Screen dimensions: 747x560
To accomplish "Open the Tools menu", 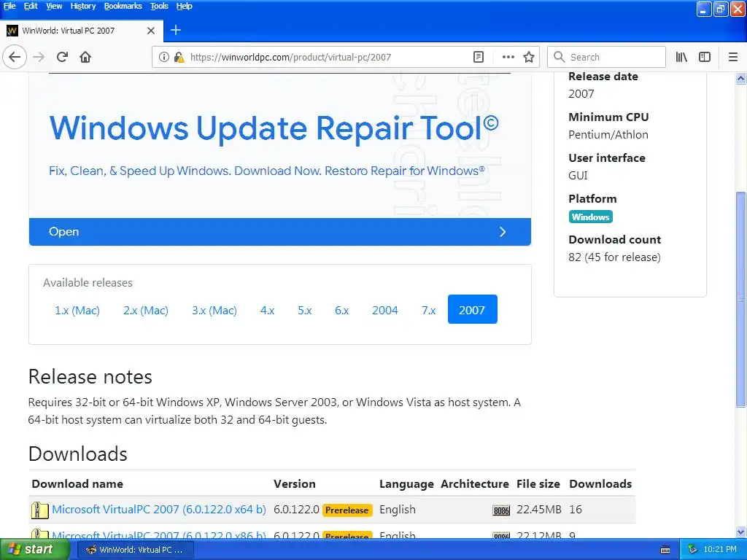I will click(159, 6).
